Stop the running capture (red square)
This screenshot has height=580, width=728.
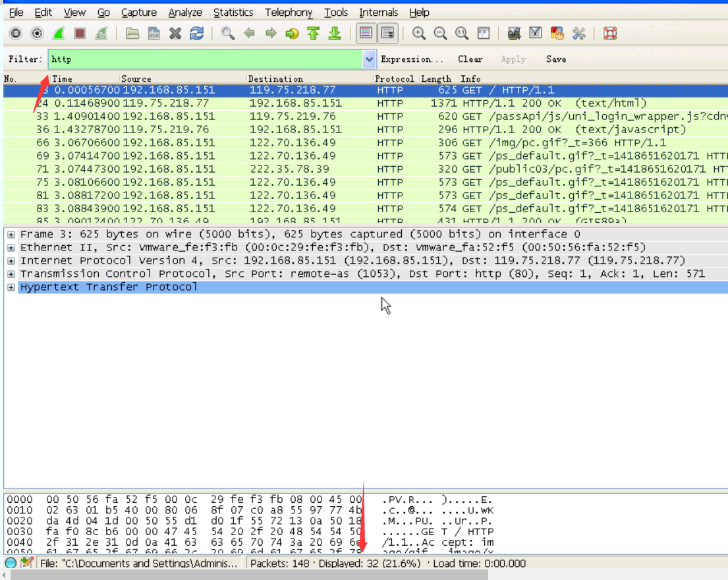pyautogui.click(x=80, y=34)
